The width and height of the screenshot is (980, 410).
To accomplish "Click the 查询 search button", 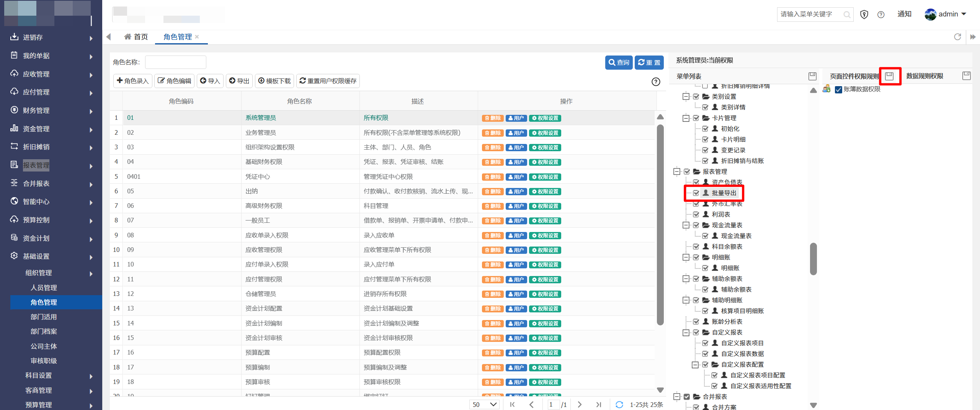I will click(619, 62).
